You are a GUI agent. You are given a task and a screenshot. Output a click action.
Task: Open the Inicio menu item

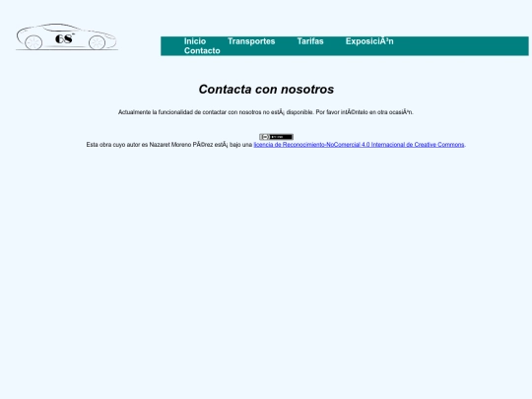click(195, 41)
